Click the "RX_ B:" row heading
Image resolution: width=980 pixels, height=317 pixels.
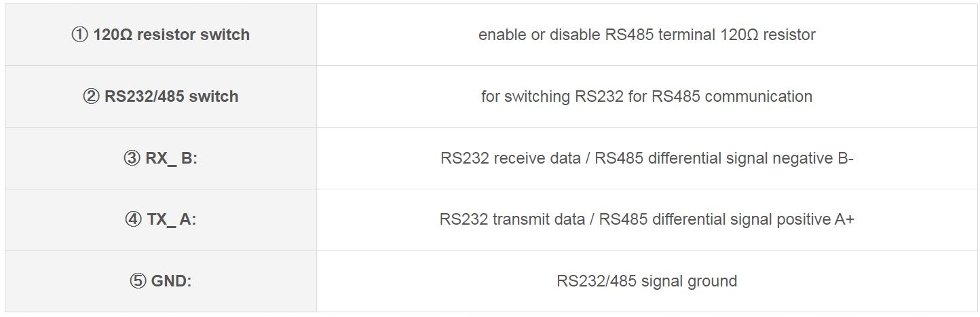171,158
